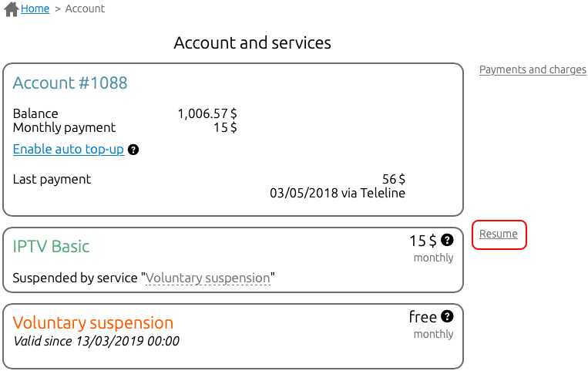Show help icon beside free price

pos(447,316)
